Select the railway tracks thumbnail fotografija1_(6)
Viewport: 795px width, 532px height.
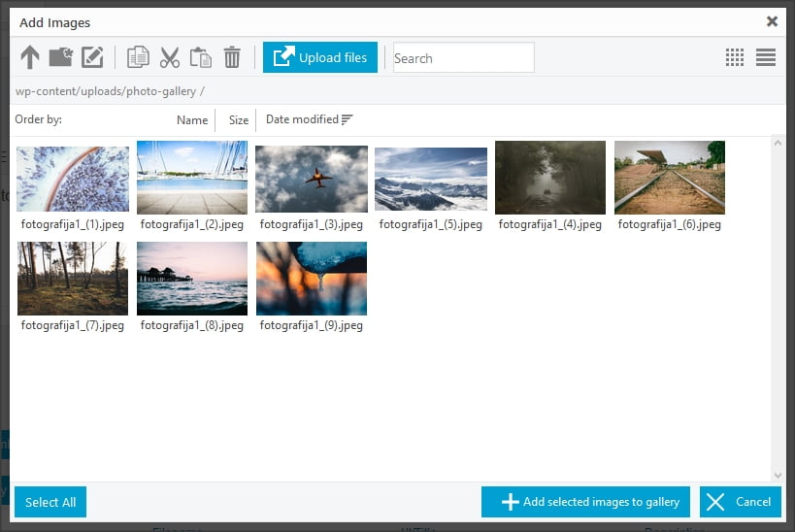(670, 178)
